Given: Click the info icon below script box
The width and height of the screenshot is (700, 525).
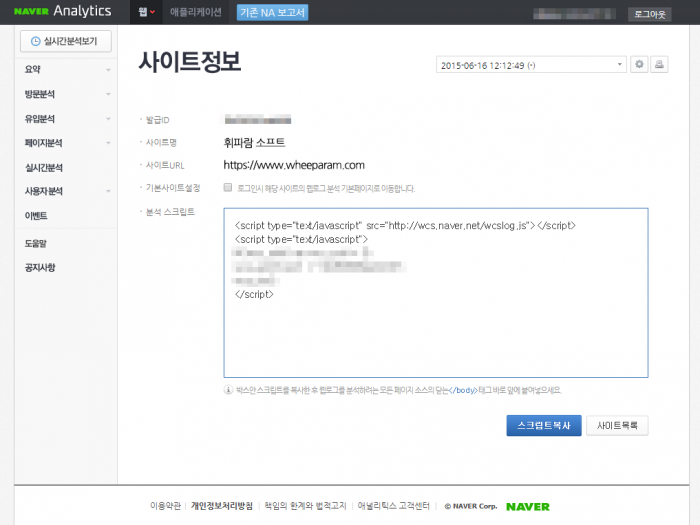Looking at the screenshot, I should pos(228,390).
